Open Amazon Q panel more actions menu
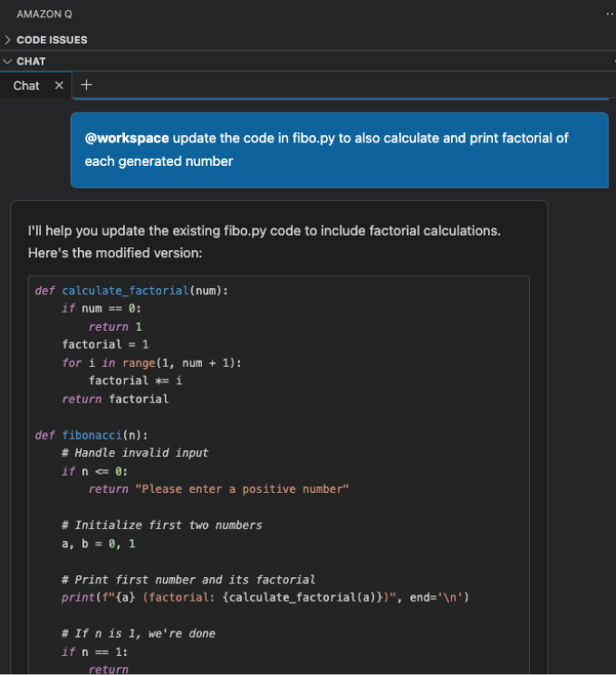Viewport: 616px width, 675px height. pyautogui.click(x=610, y=14)
